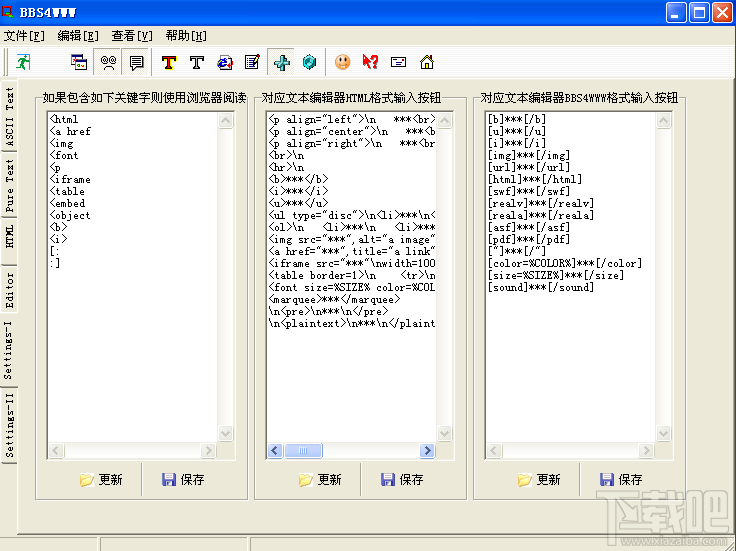Click the '[realv]***[/realv]' line
The height and width of the screenshot is (551, 736).
click(541, 203)
